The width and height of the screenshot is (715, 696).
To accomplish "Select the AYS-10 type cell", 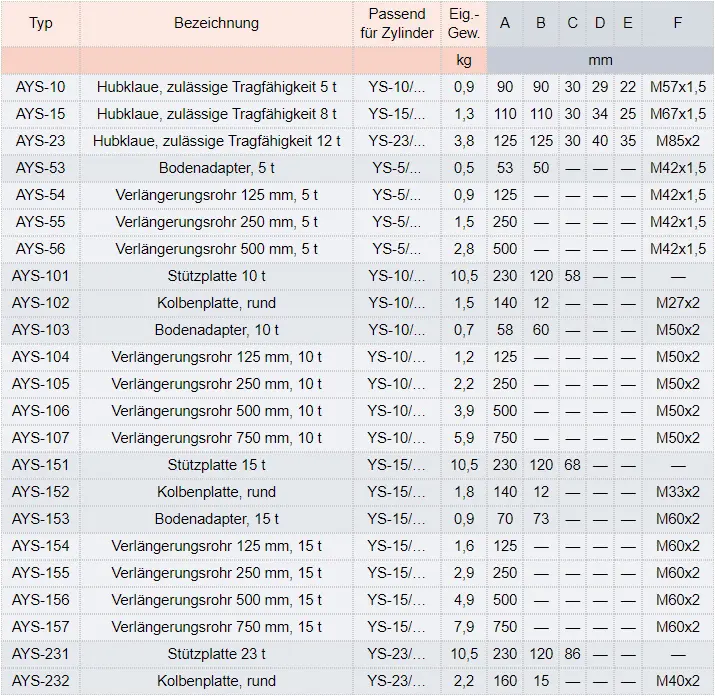I will click(41, 87).
